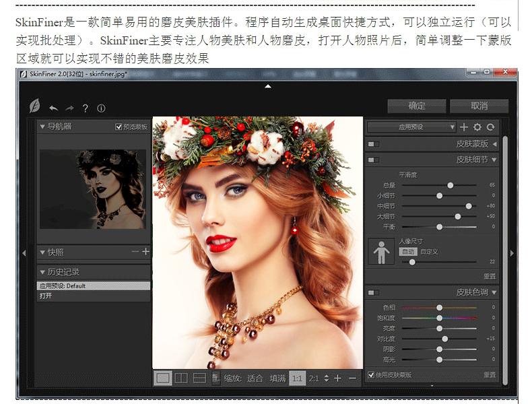The height and width of the screenshot is (404, 532).
Task: Set zoom to 填满
Action: pyautogui.click(x=278, y=378)
